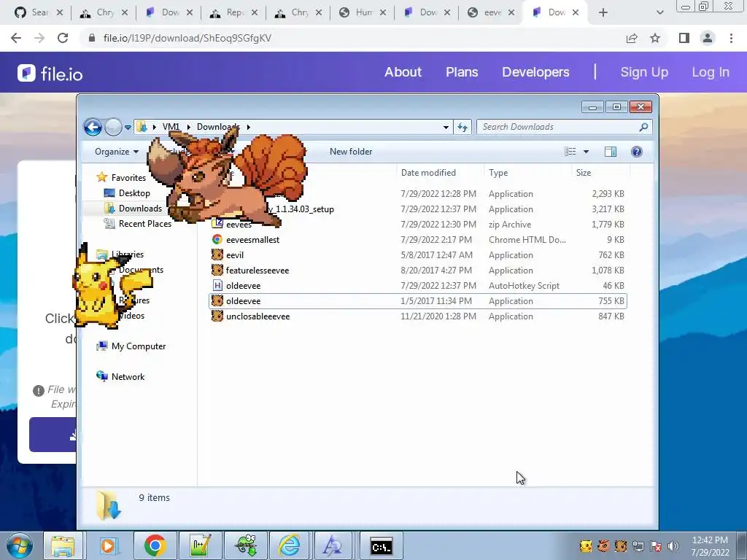Select the unclosableeevee application file
The image size is (747, 560).
click(418, 316)
